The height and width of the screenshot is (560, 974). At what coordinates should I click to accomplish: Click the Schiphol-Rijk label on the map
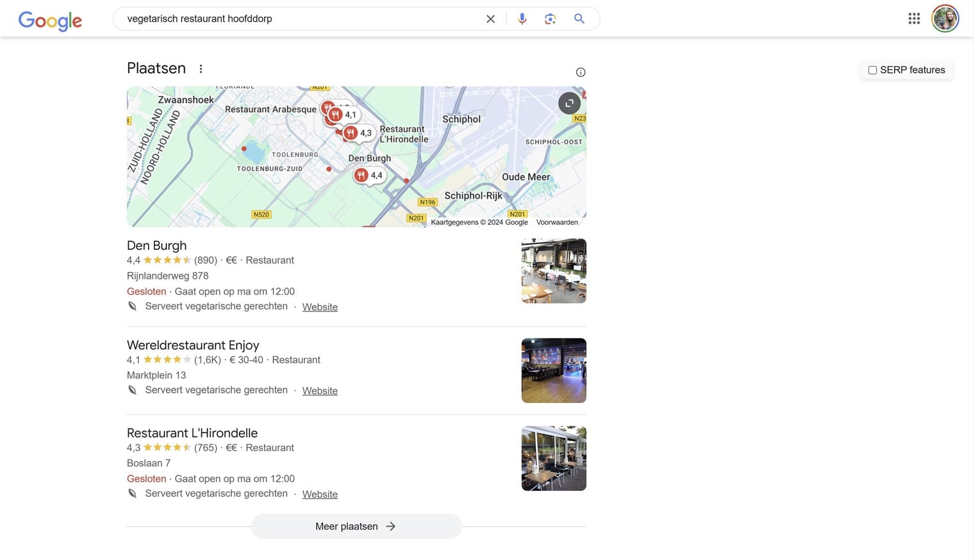tap(474, 196)
